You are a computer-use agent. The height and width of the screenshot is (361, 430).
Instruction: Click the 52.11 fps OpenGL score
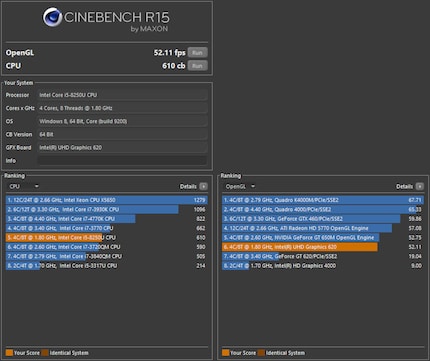pos(170,53)
